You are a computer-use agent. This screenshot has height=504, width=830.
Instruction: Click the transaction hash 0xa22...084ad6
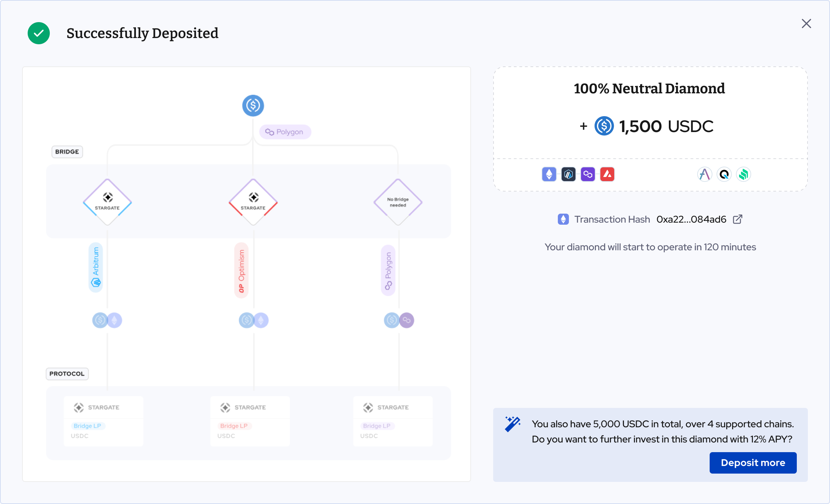[691, 219]
